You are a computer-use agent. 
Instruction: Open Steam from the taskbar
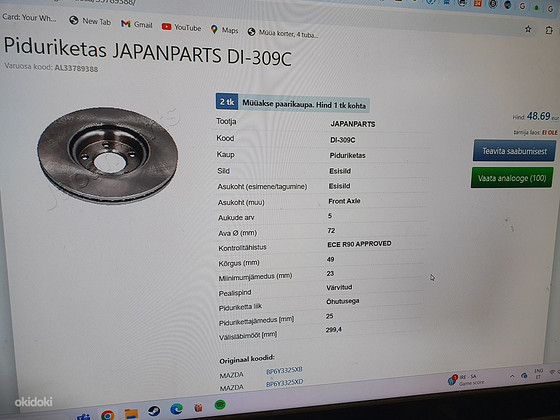[154, 411]
